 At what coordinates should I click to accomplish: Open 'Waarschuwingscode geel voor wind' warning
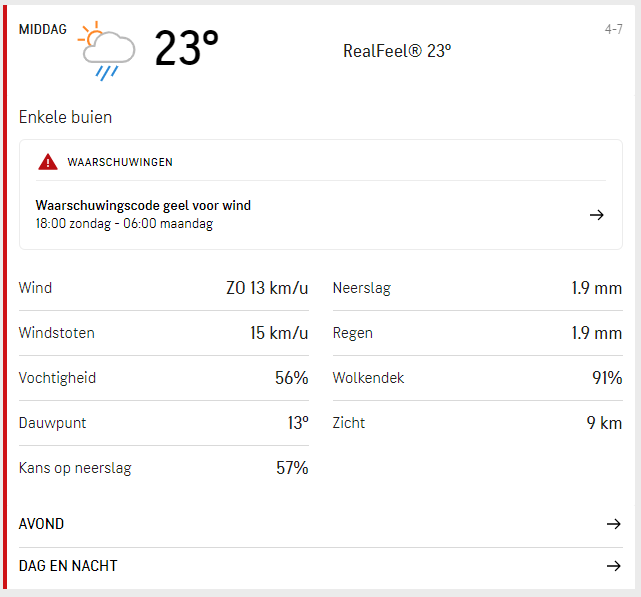[x=143, y=206]
